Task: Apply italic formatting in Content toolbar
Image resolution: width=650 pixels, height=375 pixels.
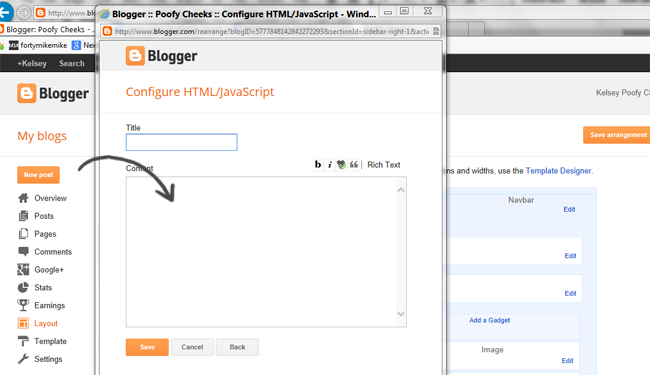Action: point(330,165)
